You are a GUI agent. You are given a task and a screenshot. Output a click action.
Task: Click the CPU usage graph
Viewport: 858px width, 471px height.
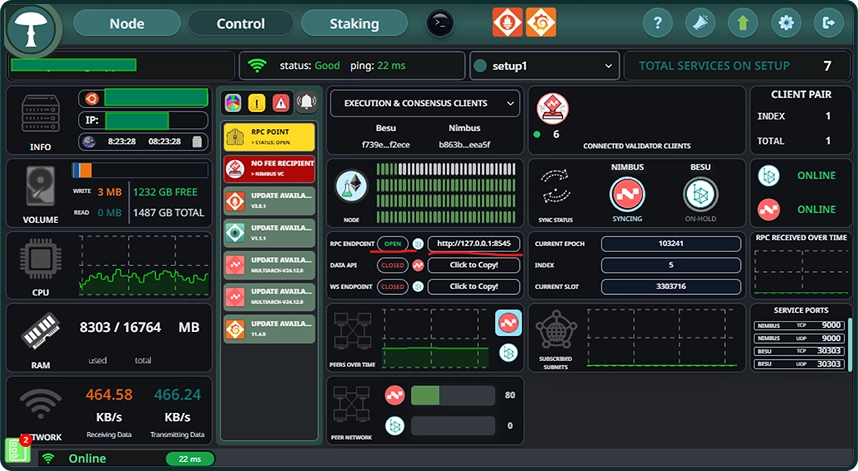pos(144,266)
